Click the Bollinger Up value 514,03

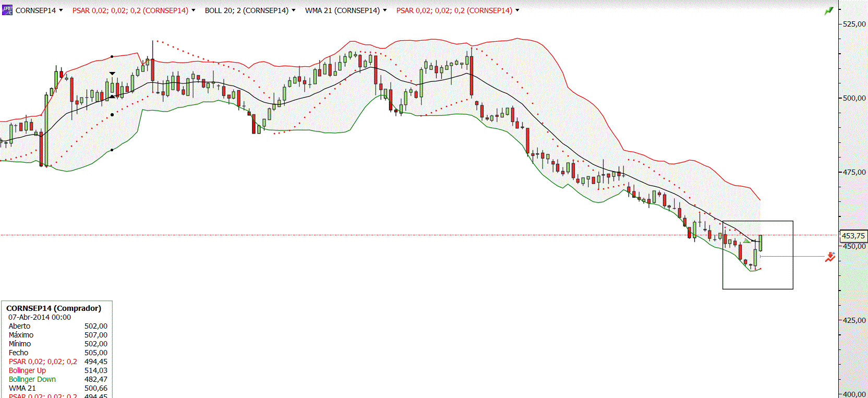(96, 370)
